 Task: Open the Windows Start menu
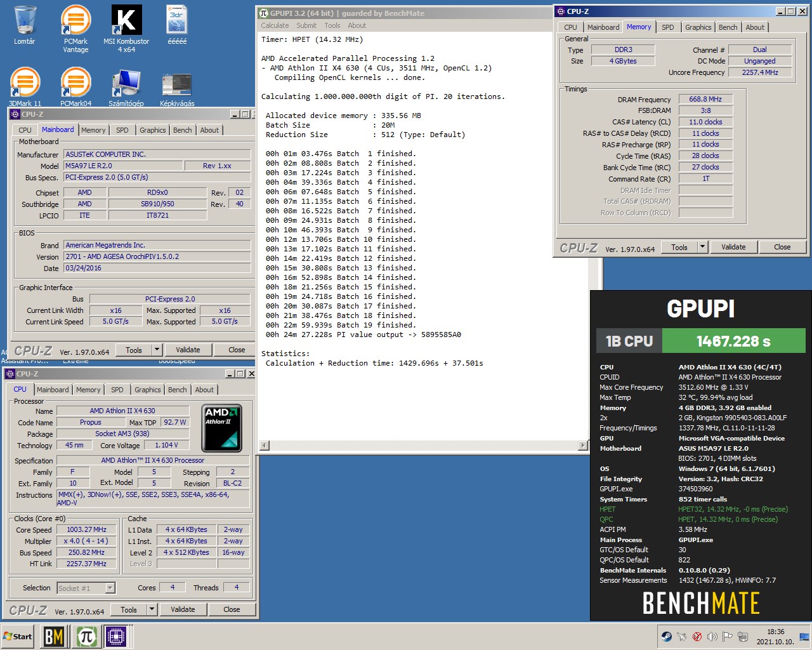pyautogui.click(x=18, y=637)
